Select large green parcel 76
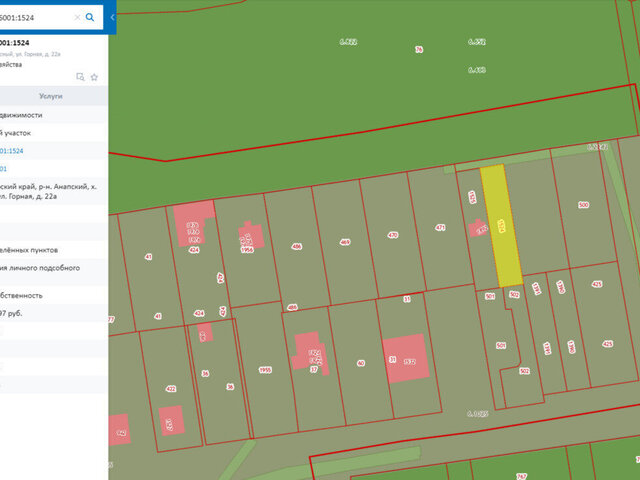The height and width of the screenshot is (480, 640). [x=419, y=49]
